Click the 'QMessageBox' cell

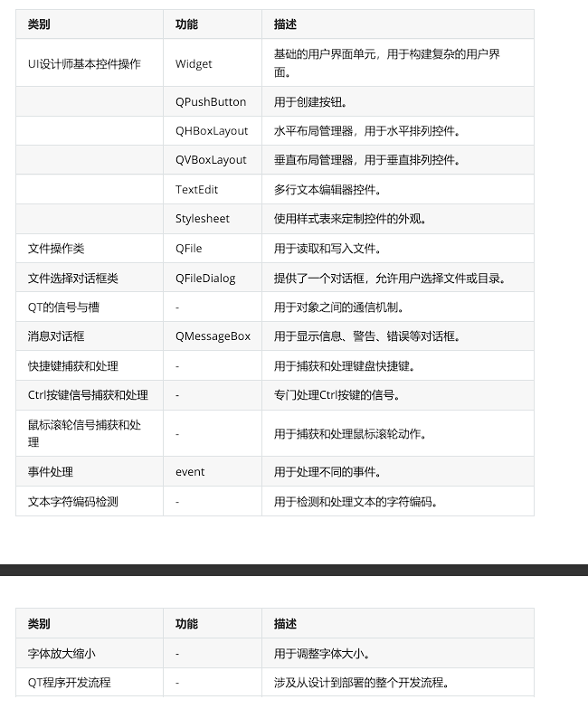213,336
